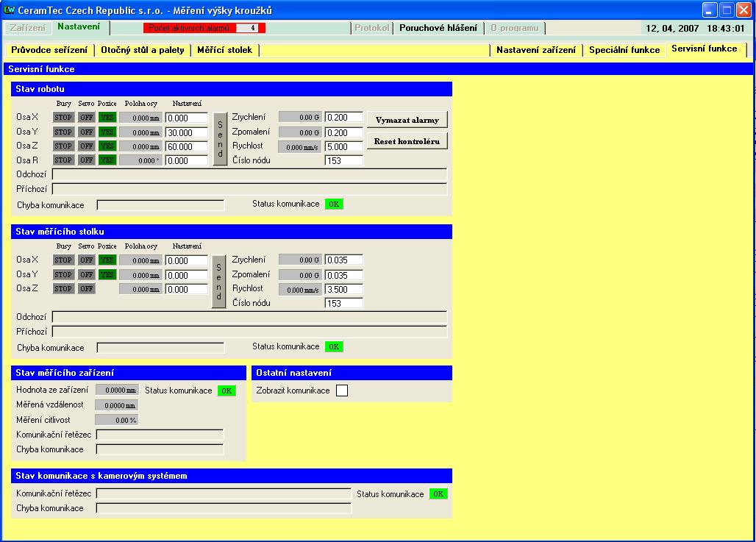The image size is (756, 542).
Task: Click the red active alarms counter indicator
Action: (x=204, y=28)
